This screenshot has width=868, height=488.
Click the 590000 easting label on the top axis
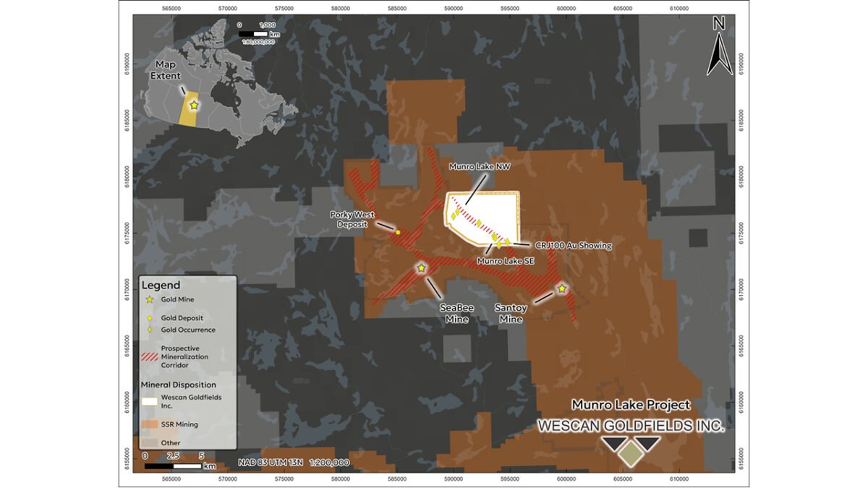pyautogui.click(x=454, y=9)
